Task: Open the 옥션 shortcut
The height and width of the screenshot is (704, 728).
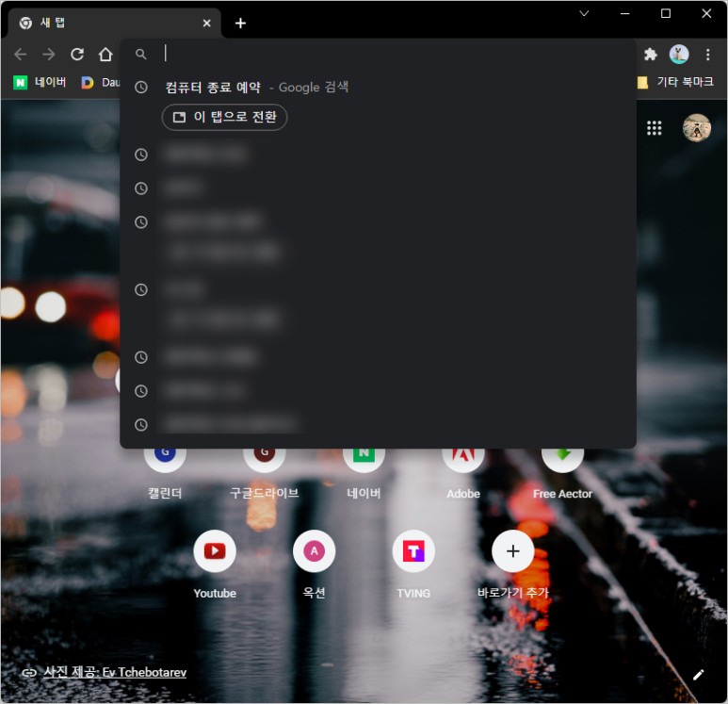Action: [x=314, y=563]
